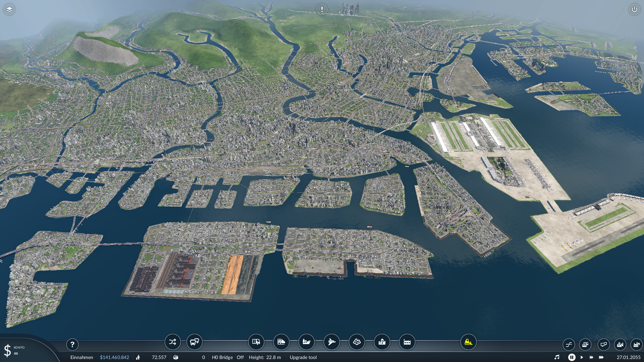Select the Upgrade tool label
Image resolution: width=644 pixels, height=362 pixels.
point(303,357)
